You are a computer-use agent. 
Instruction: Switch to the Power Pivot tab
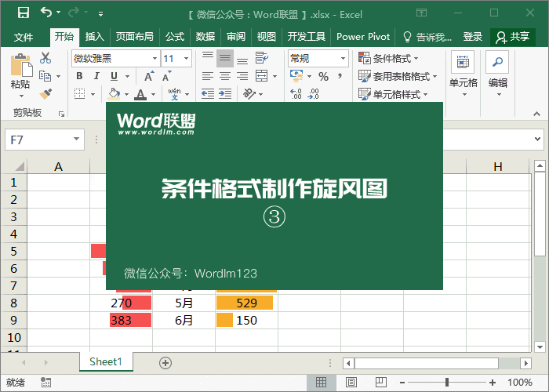[x=363, y=37]
